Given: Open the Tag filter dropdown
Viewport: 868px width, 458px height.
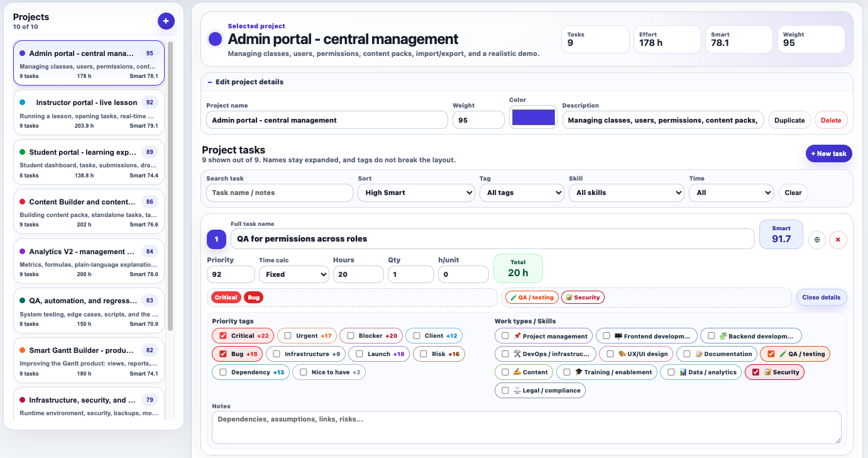Looking at the screenshot, I should coord(522,193).
